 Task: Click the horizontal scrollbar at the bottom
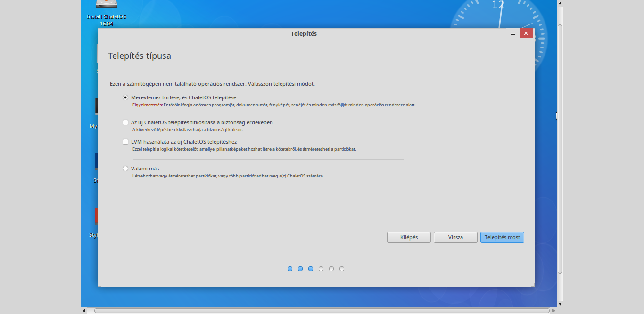tap(322, 311)
